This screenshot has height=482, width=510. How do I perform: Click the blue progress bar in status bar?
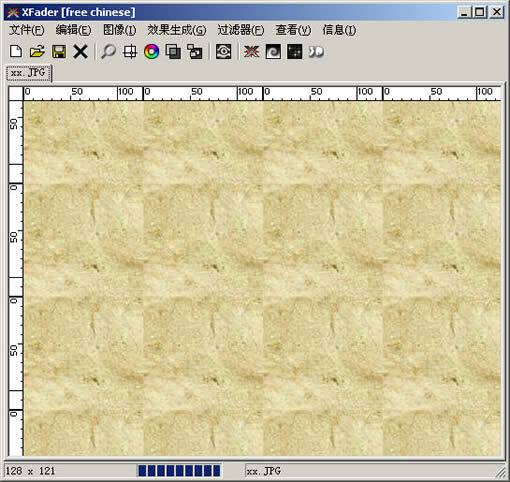coord(179,471)
